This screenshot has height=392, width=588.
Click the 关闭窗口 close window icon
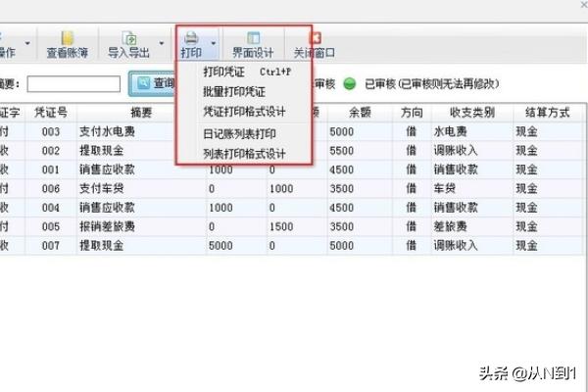click(315, 38)
